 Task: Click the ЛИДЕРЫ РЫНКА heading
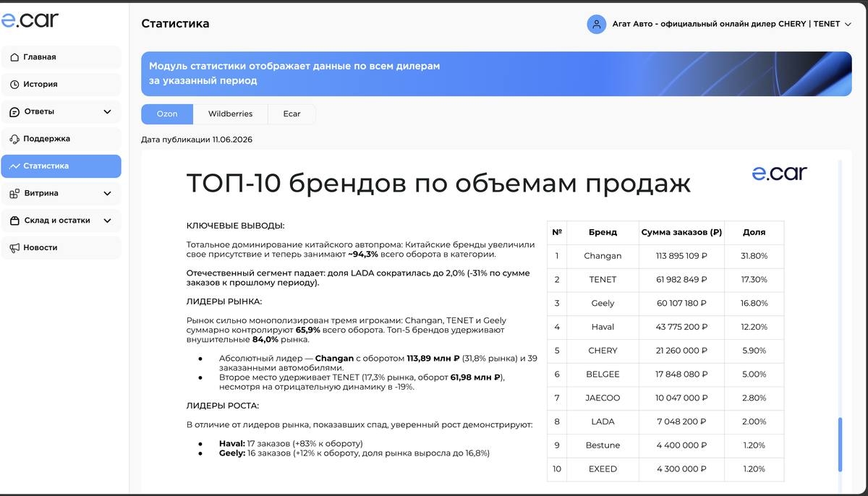(224, 302)
